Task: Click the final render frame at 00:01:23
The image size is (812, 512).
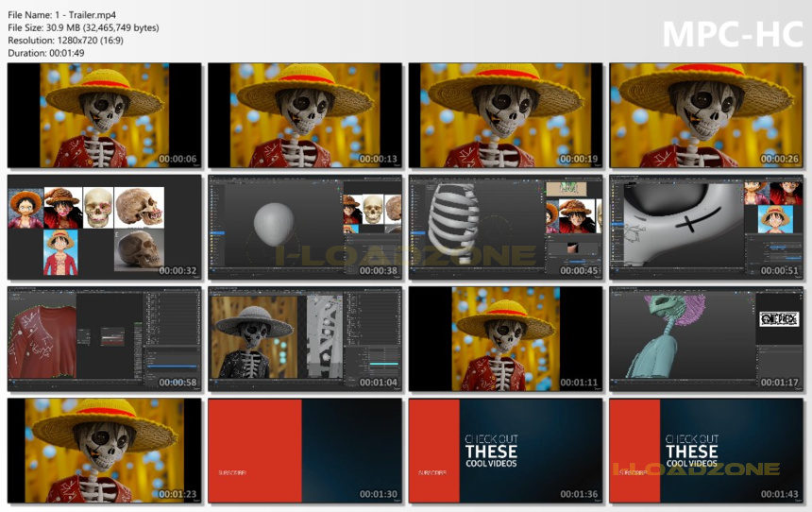Action: click(104, 451)
